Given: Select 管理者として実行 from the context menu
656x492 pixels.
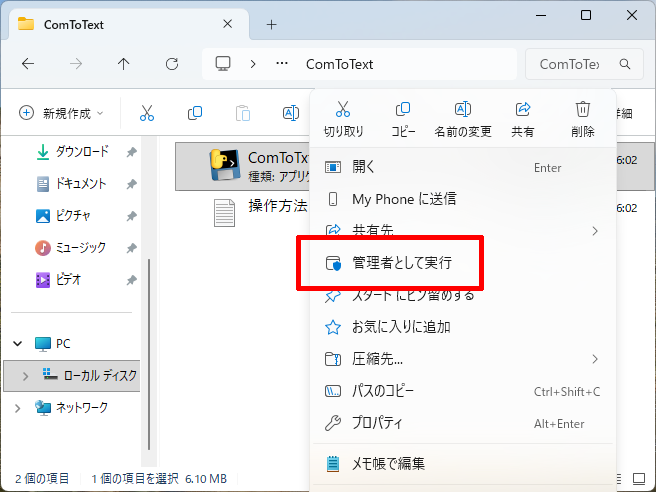Looking at the screenshot, I should (401, 264).
